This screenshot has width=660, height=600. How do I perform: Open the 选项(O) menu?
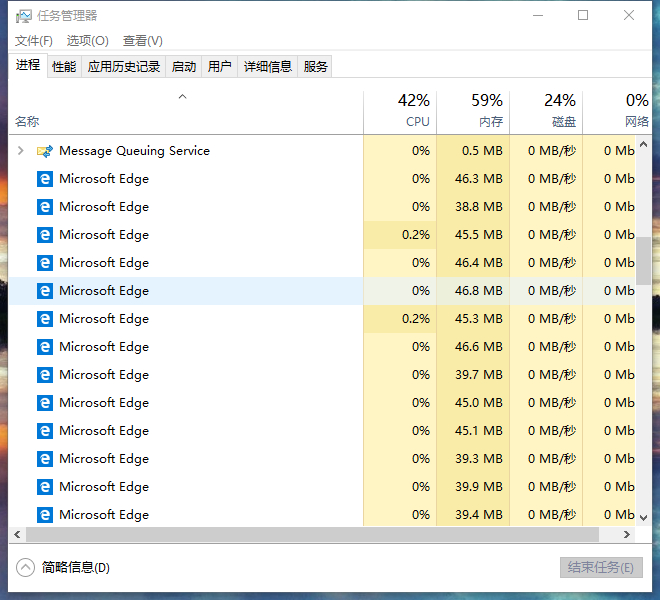coord(88,41)
